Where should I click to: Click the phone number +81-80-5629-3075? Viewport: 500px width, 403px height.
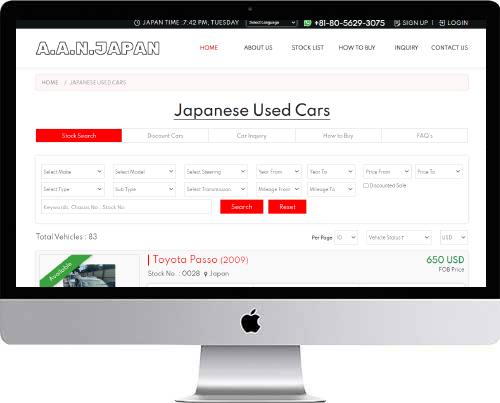point(349,23)
